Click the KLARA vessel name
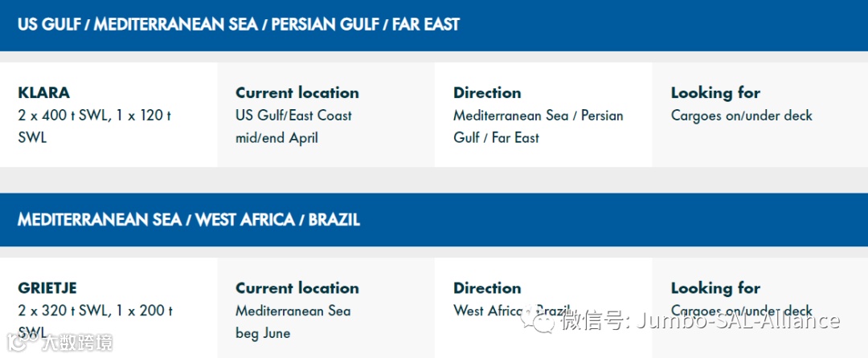Viewport: 868px width, 358px height. pyautogui.click(x=43, y=93)
